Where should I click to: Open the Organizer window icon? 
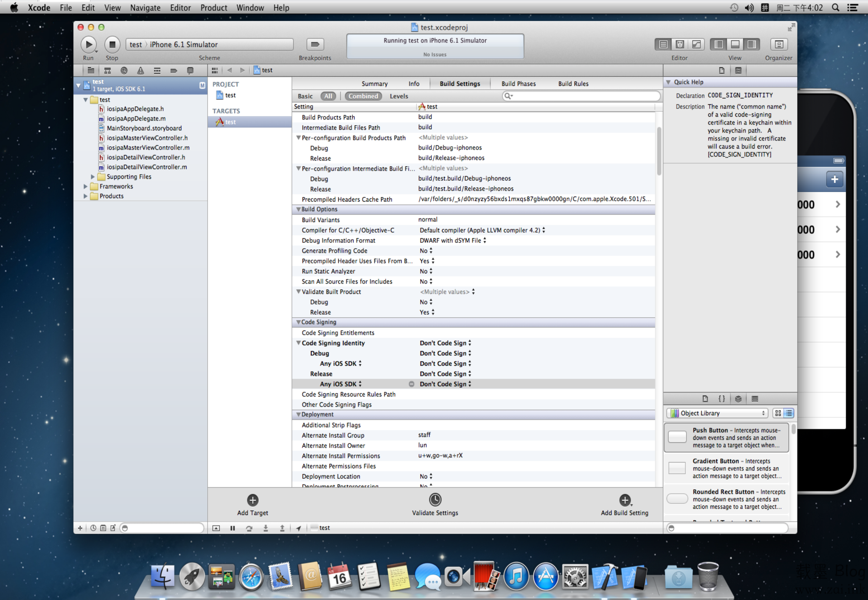point(779,44)
